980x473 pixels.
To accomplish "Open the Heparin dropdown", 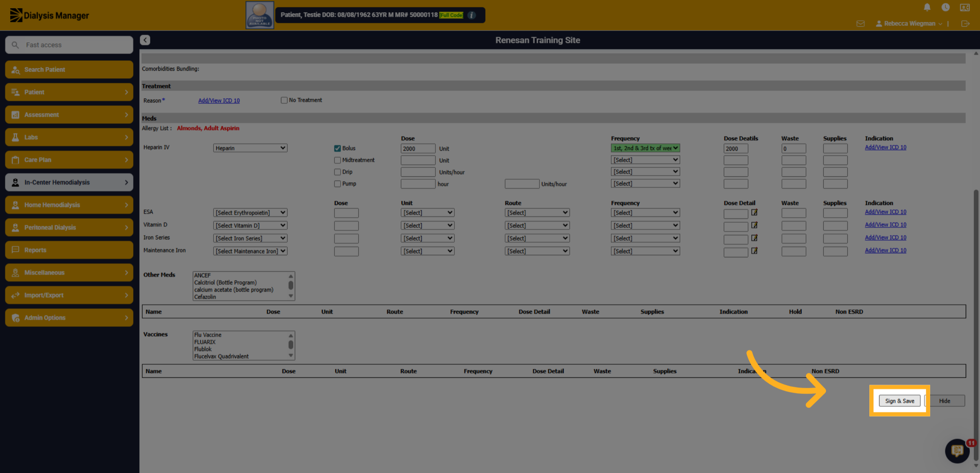I will [250, 148].
